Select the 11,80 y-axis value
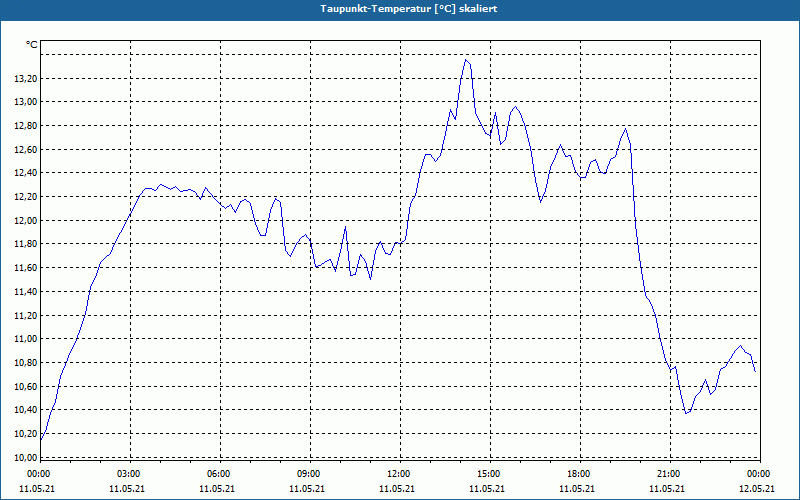 tap(27, 244)
